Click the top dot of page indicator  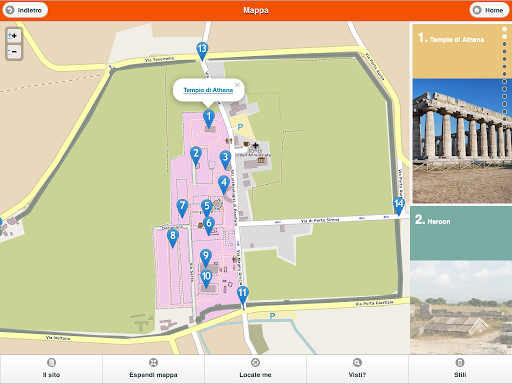click(504, 29)
